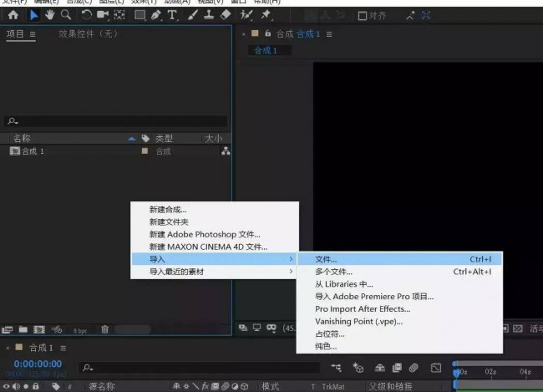Select the Pen tool
The width and height of the screenshot is (543, 392).
[x=156, y=15]
